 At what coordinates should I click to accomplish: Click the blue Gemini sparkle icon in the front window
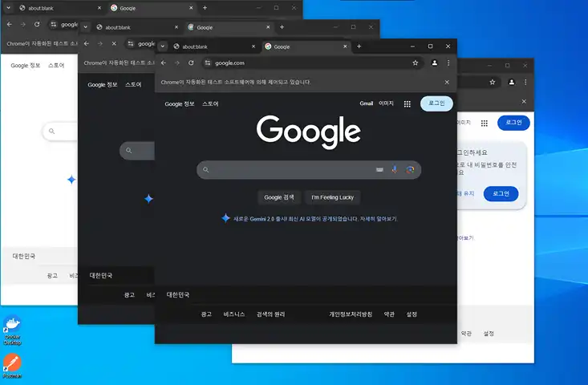tap(225, 218)
